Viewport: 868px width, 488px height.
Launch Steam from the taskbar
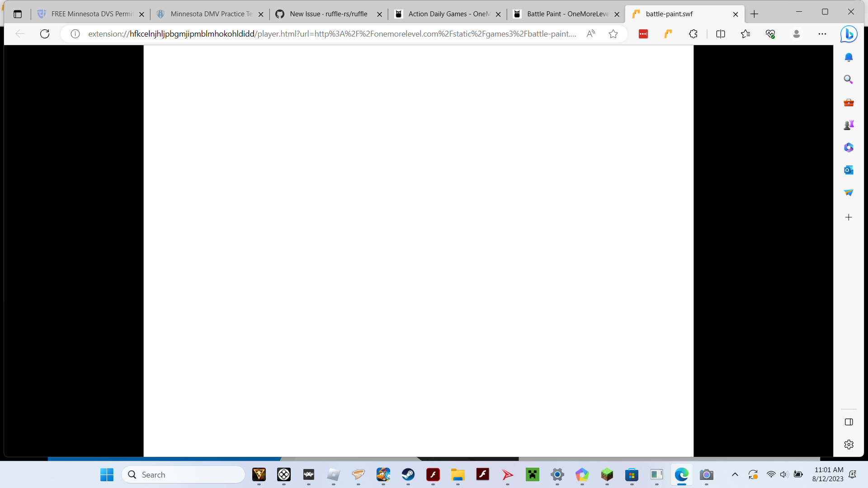click(408, 474)
